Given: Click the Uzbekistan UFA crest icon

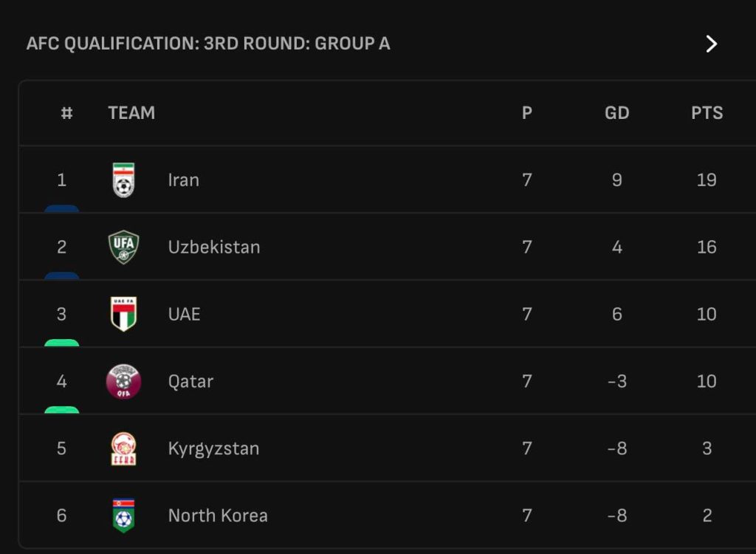Looking at the screenshot, I should pos(123,247).
